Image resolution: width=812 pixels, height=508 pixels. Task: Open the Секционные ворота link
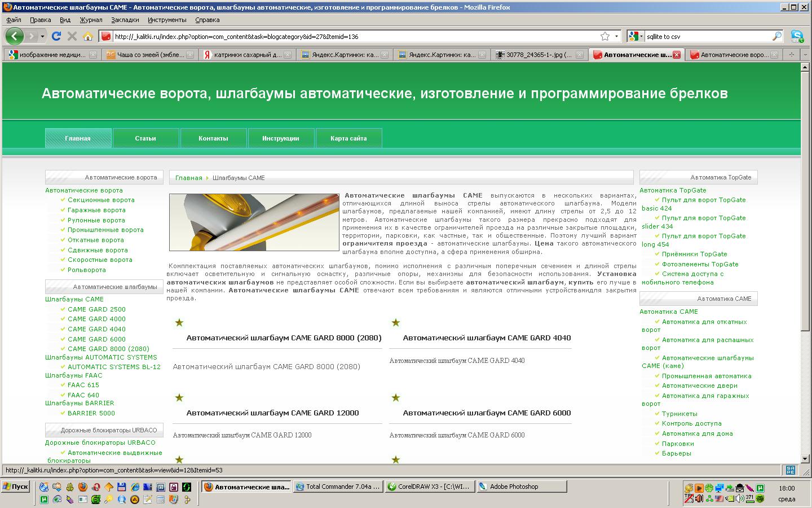[x=101, y=200]
